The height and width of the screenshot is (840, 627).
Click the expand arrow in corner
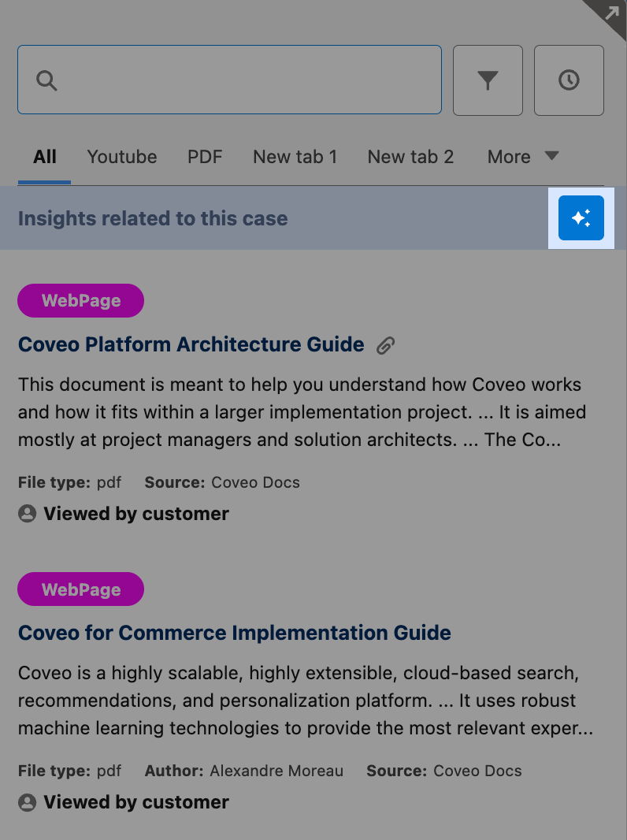pos(610,13)
